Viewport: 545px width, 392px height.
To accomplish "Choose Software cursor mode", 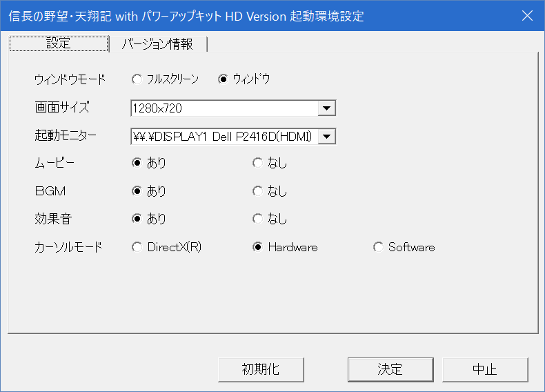I will point(377,247).
